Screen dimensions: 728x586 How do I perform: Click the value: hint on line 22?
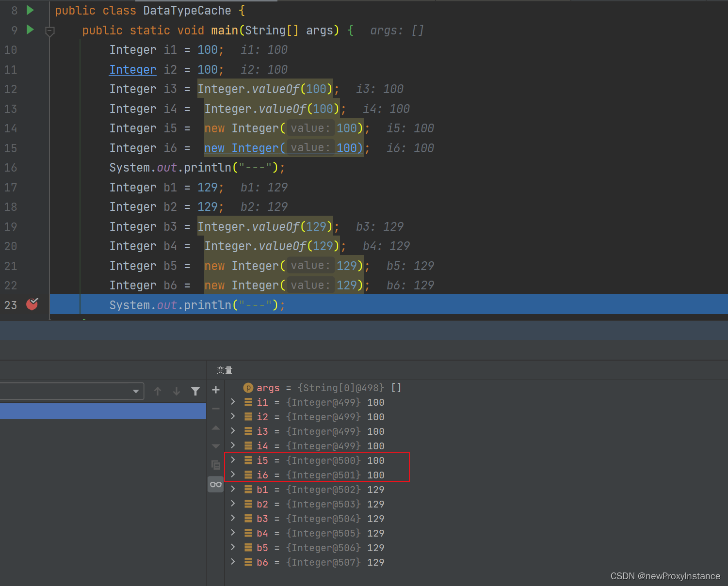310,285
